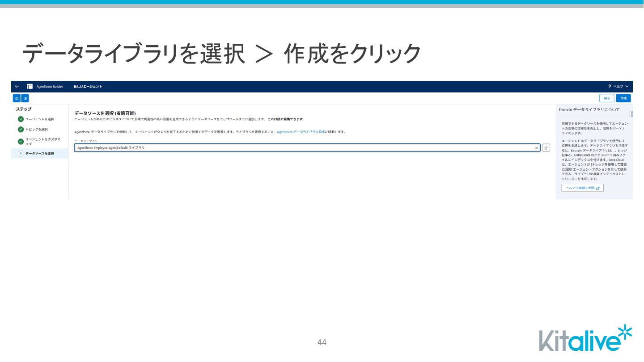Click the green check for エージェントをカスタマイズ

coord(21,142)
